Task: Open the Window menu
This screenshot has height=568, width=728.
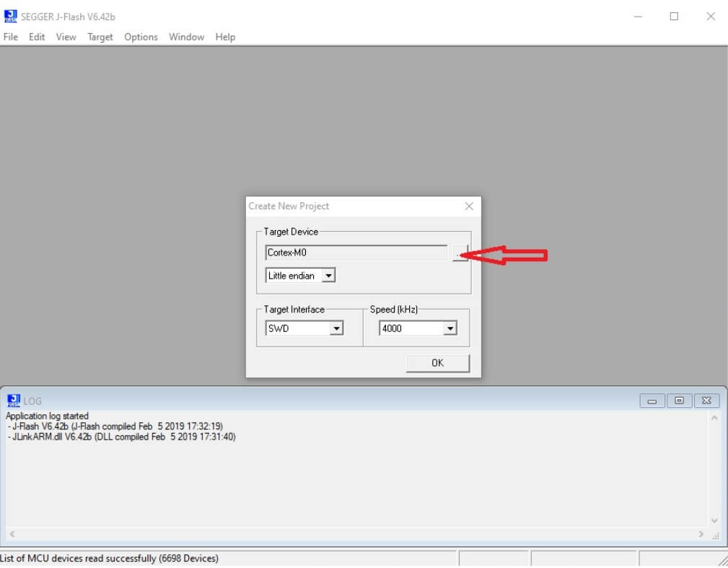Action: tap(186, 37)
